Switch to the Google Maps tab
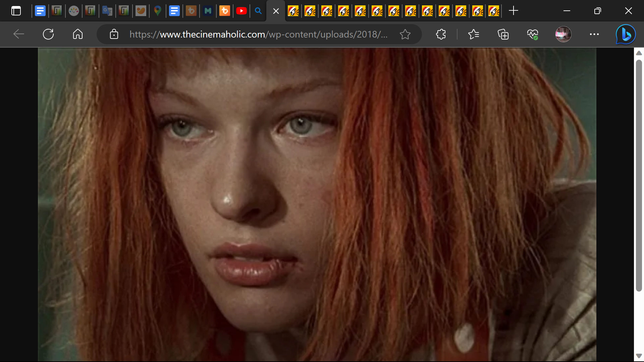Screen dimensions: 644x362 [158, 11]
